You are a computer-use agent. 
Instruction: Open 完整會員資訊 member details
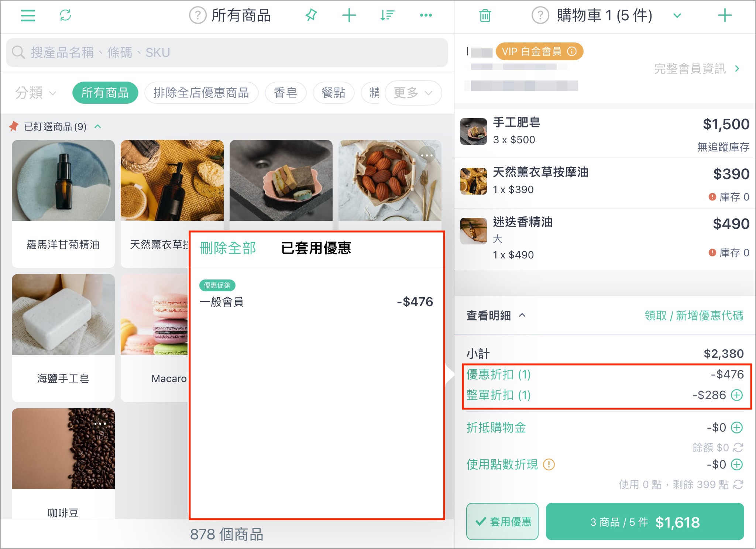(x=696, y=69)
